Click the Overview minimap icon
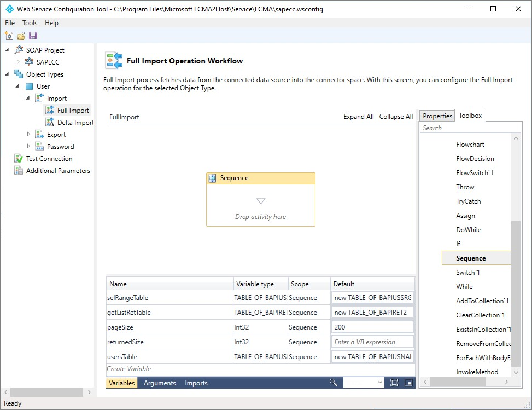532x410 pixels. coord(408,383)
